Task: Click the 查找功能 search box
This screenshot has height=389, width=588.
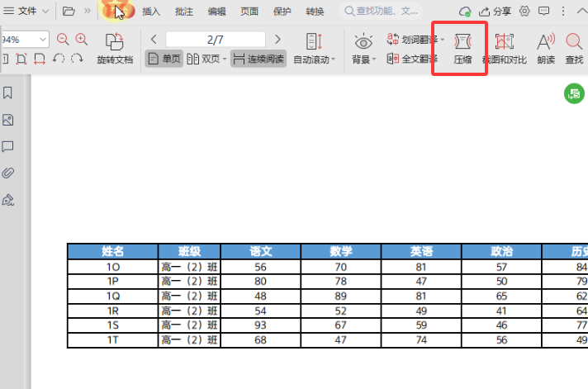Action: pyautogui.click(x=381, y=12)
